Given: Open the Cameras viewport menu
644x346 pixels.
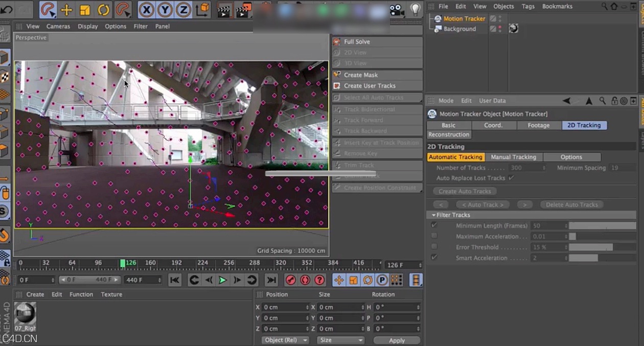Looking at the screenshot, I should (58, 26).
